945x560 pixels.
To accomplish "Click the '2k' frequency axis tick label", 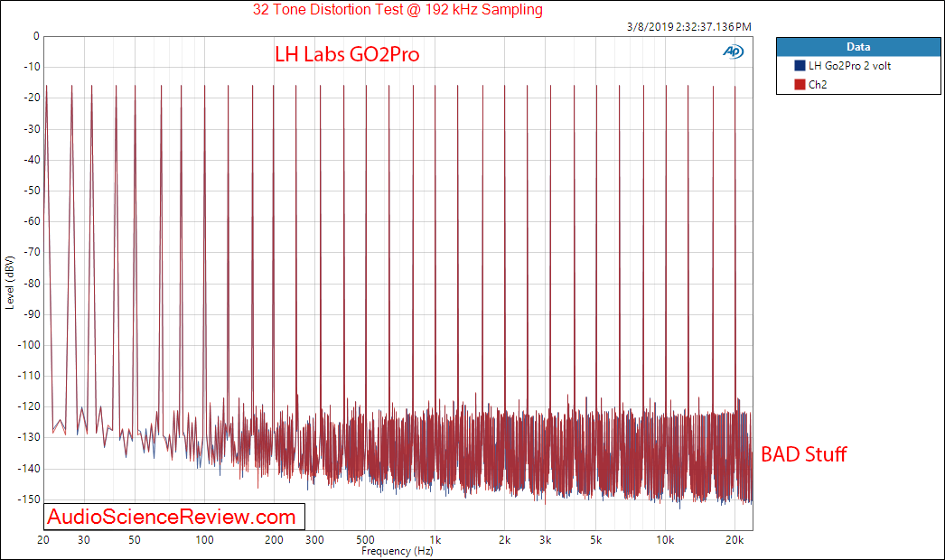I will 504,540.
